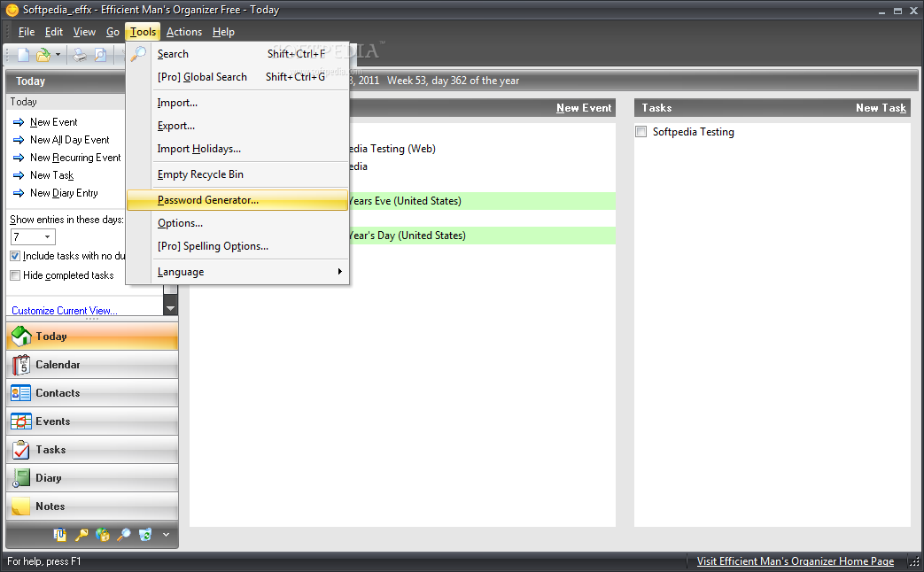Screen dimensions: 924x572
Task: Click the arrow icon beside New All Day Event
Action: (19, 140)
